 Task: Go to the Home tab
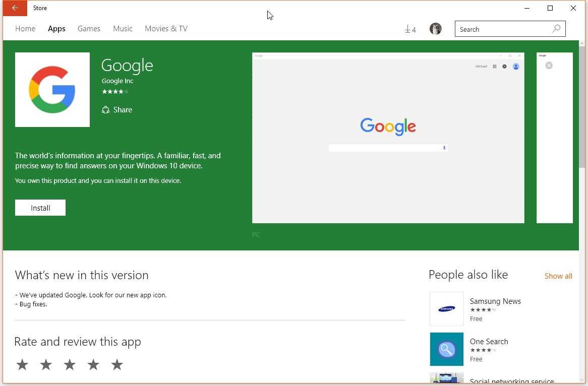[25, 29]
